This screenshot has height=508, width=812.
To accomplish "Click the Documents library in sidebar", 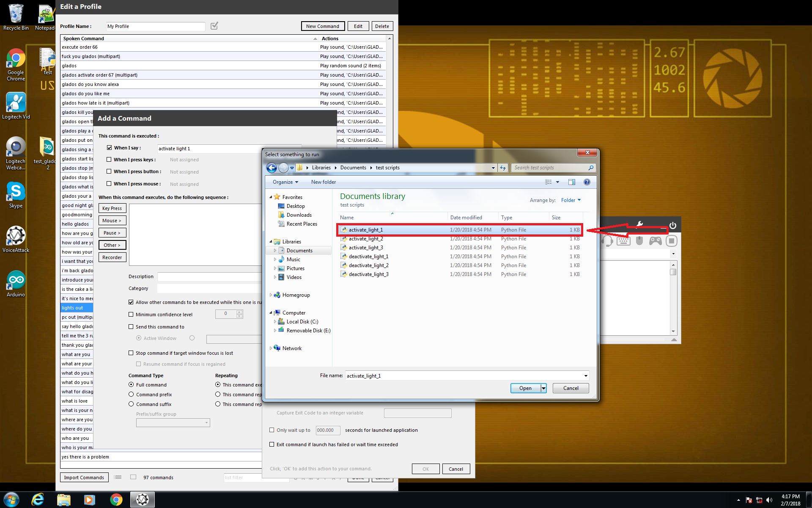I will pos(299,250).
